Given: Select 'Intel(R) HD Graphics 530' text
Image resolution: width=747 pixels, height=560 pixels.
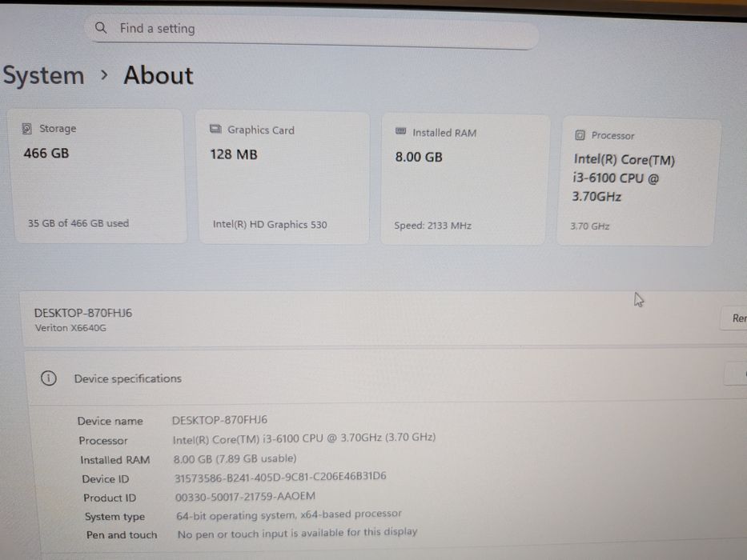Looking at the screenshot, I should coord(270,224).
